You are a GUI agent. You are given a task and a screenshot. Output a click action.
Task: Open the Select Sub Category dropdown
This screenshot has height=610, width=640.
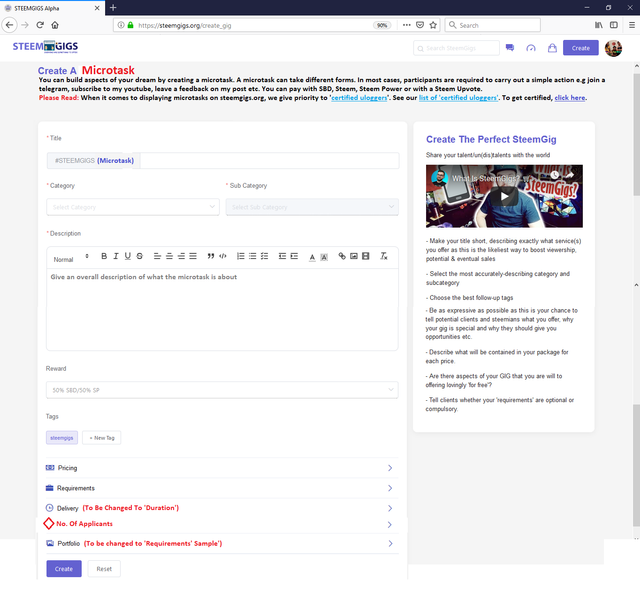312,207
